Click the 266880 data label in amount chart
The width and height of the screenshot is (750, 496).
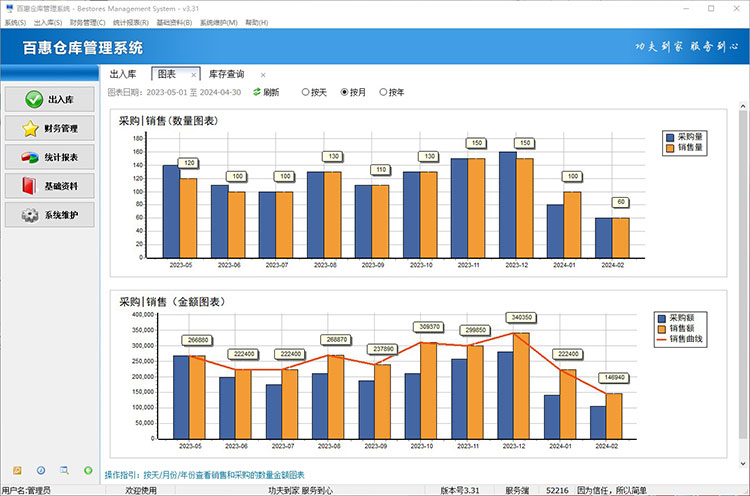point(198,340)
